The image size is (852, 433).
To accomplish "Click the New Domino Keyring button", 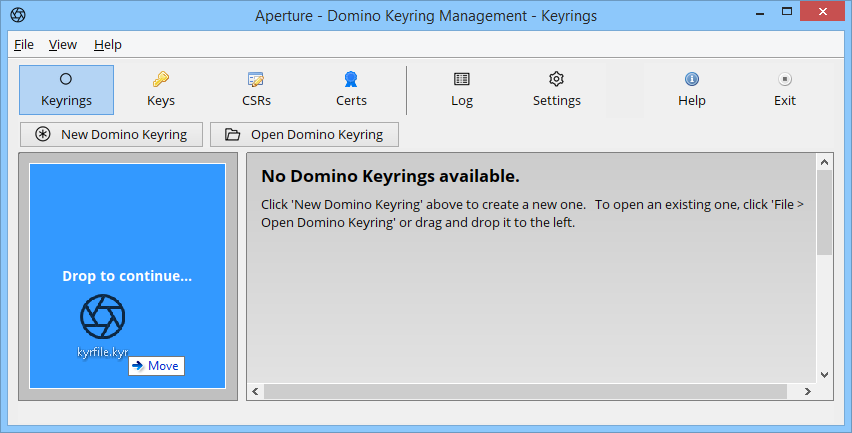I will click(x=111, y=135).
